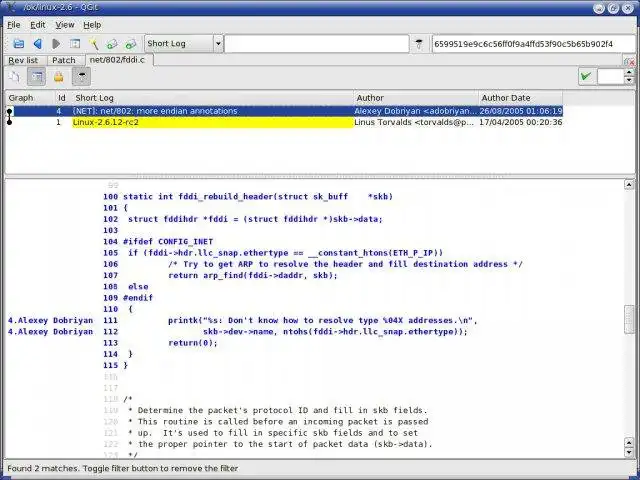
Task: Click the '4.Alexey Dobriyan' annotation on line 111
Action: click(51, 320)
